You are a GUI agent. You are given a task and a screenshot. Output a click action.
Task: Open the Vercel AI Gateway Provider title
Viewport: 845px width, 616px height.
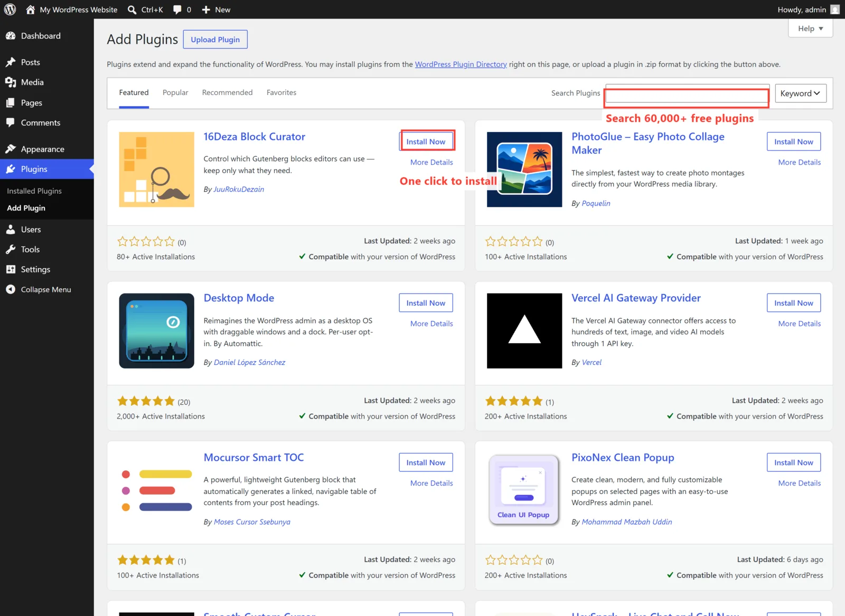[x=636, y=298]
